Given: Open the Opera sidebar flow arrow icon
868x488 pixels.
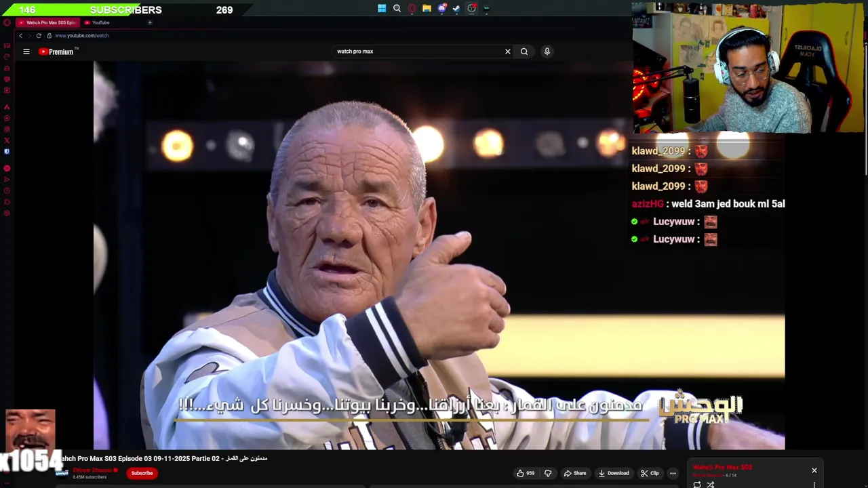Looking at the screenshot, I should coord(7,180).
